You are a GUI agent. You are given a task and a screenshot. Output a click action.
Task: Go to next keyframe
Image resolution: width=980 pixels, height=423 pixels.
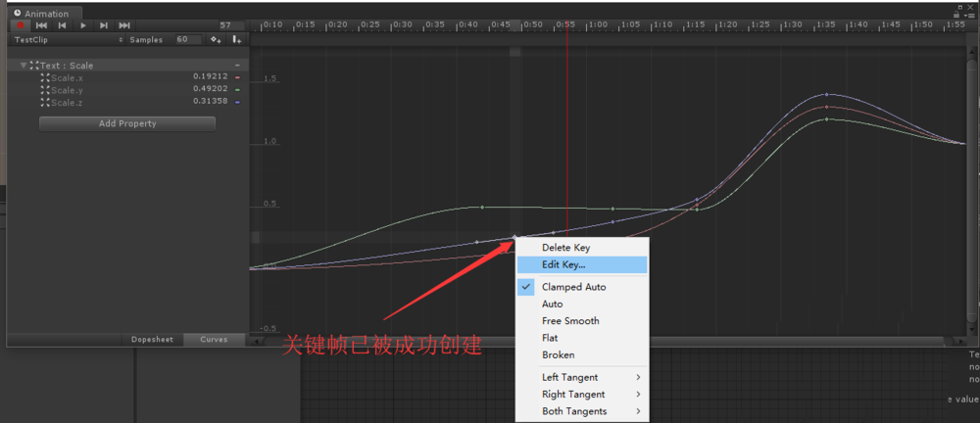(104, 25)
